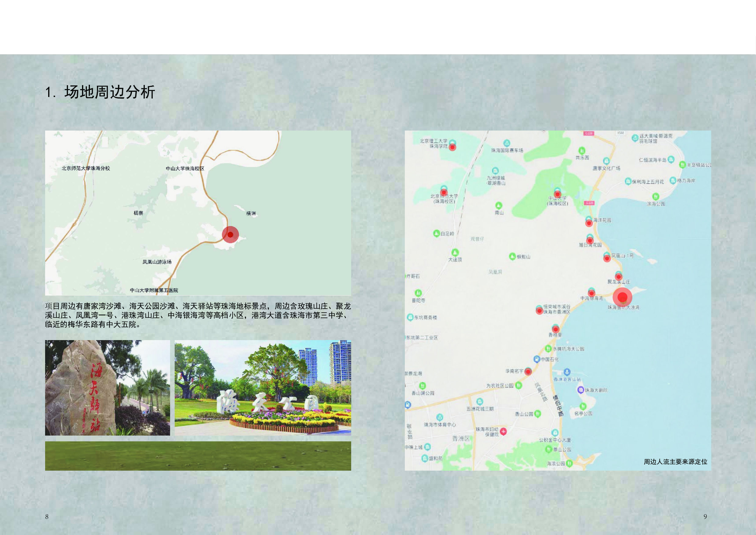The height and width of the screenshot is (535, 756).
Task: Click the 珠海大剧院 purple map pin
Action: (580, 390)
